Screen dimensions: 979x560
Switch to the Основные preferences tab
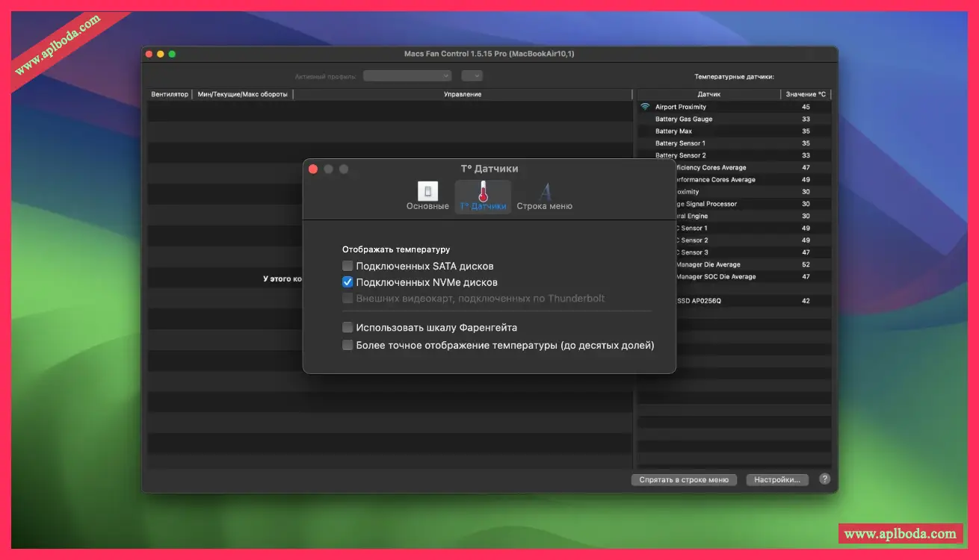pos(427,196)
